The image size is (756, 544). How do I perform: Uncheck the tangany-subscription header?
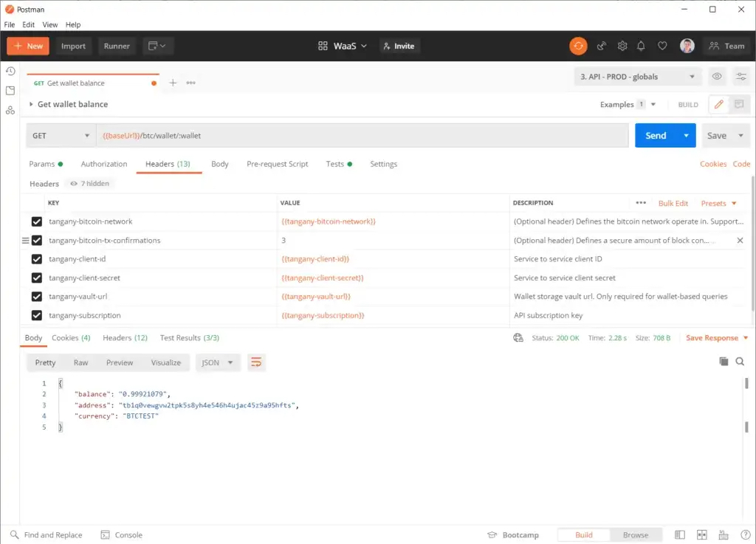click(37, 316)
